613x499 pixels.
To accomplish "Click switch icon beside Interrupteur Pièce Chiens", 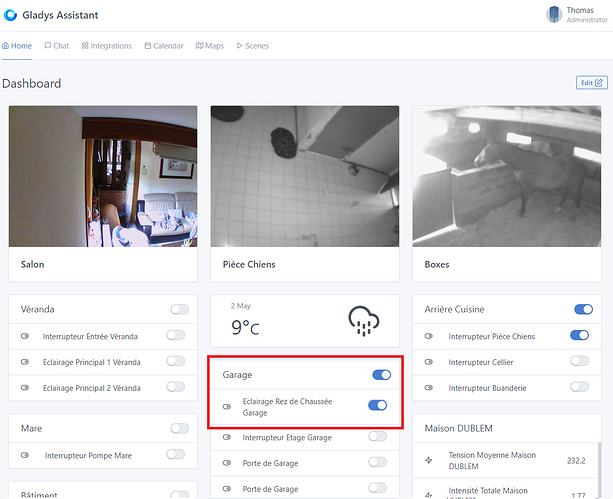I will [429, 336].
